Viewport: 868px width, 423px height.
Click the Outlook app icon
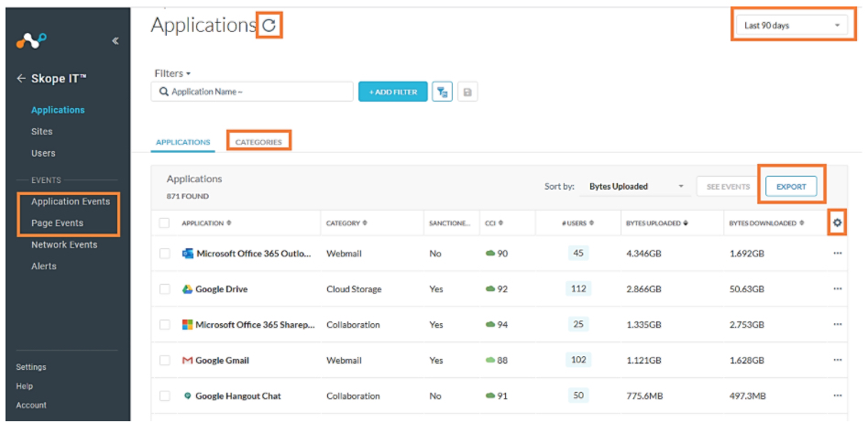point(188,254)
